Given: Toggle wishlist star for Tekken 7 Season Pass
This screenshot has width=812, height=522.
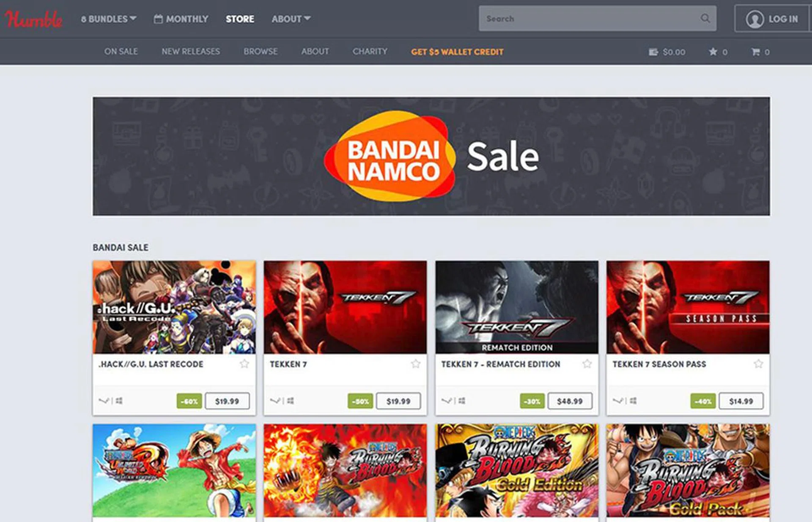Looking at the screenshot, I should (758, 364).
